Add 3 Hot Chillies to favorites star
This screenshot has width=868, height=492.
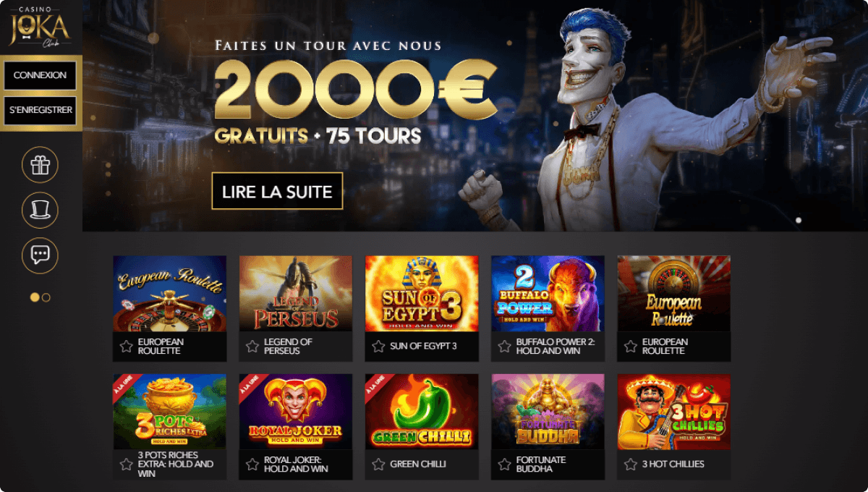click(630, 465)
